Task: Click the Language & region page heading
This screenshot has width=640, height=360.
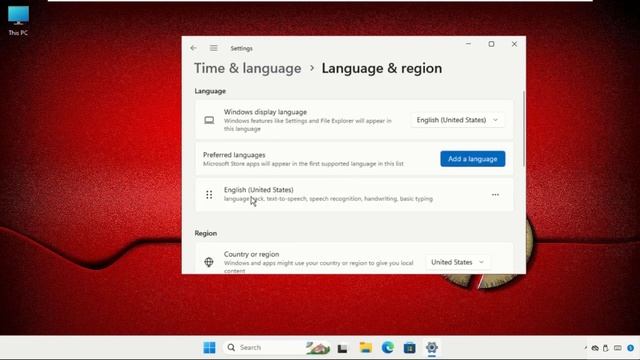Action: click(382, 68)
